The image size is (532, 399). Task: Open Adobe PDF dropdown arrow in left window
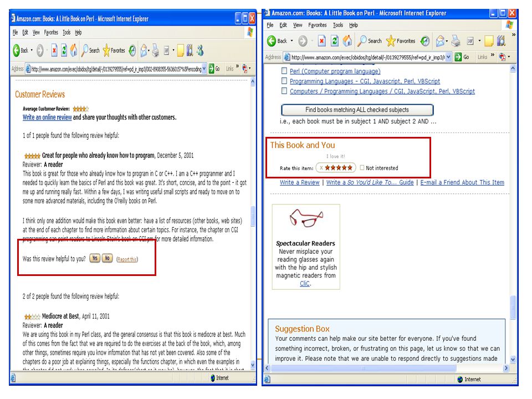point(250,69)
